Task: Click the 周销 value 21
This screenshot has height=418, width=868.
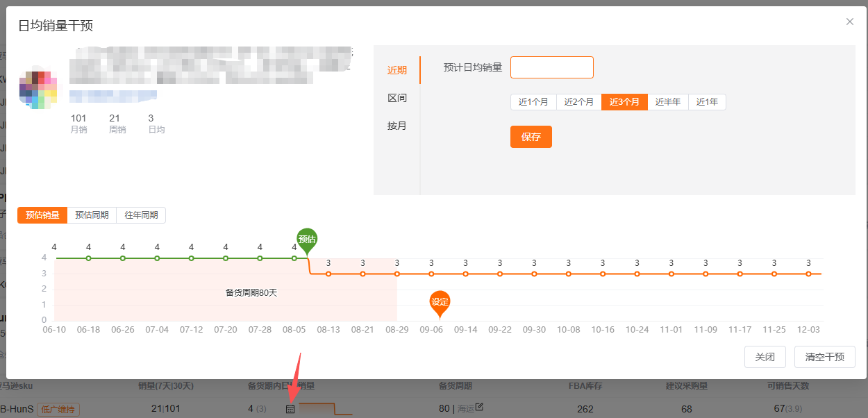Action: pyautogui.click(x=115, y=118)
